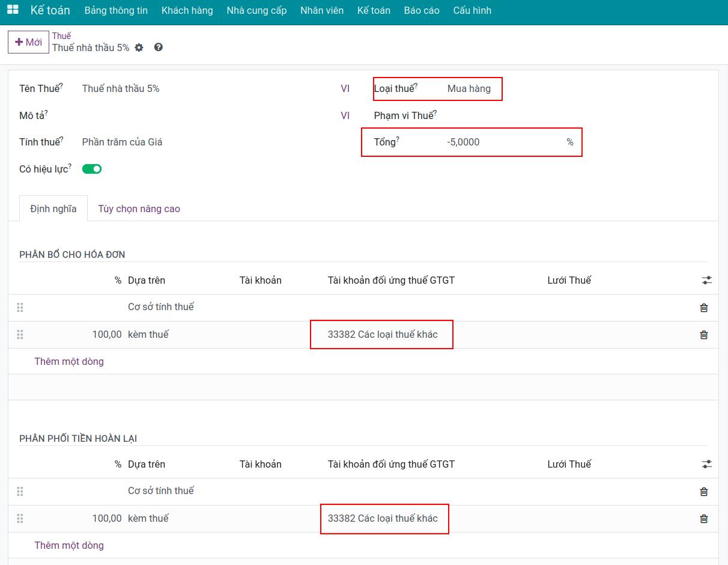Open the Báo cáo menu
Viewport: 728px width, 565px height.
coord(422,10)
